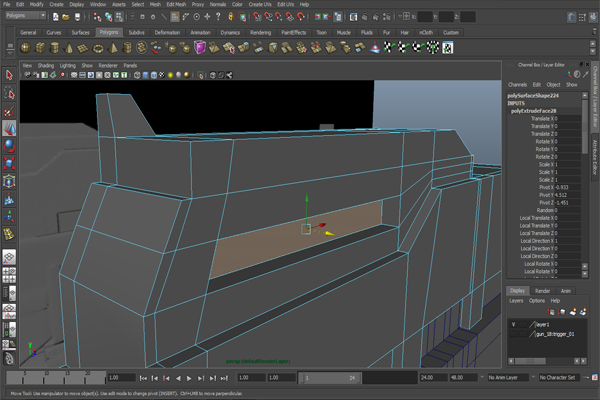Toggle viewport textured checker icon
The height and width of the screenshot is (400, 600).
[x=162, y=75]
